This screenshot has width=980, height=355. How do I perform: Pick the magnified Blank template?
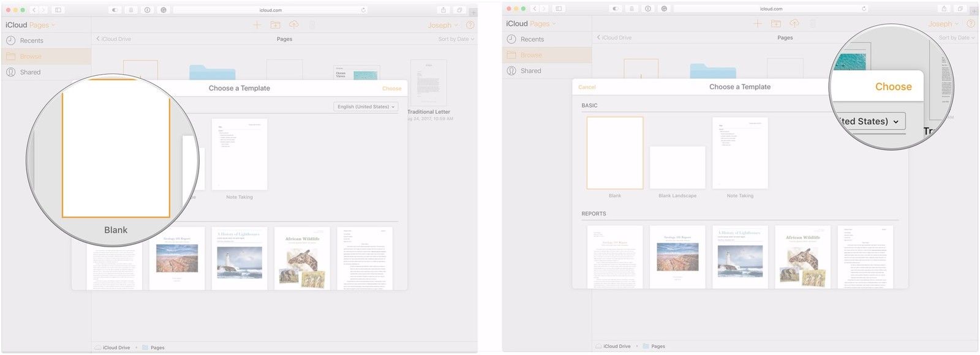[116, 149]
